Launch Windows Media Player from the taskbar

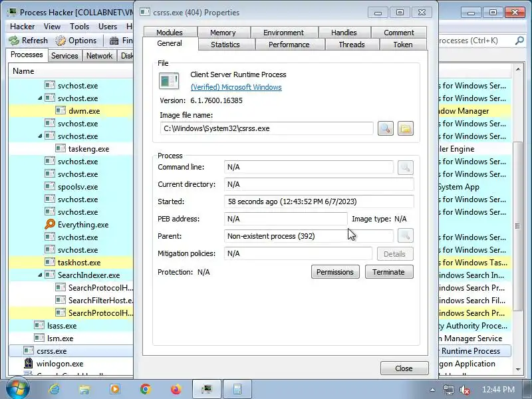click(x=115, y=389)
